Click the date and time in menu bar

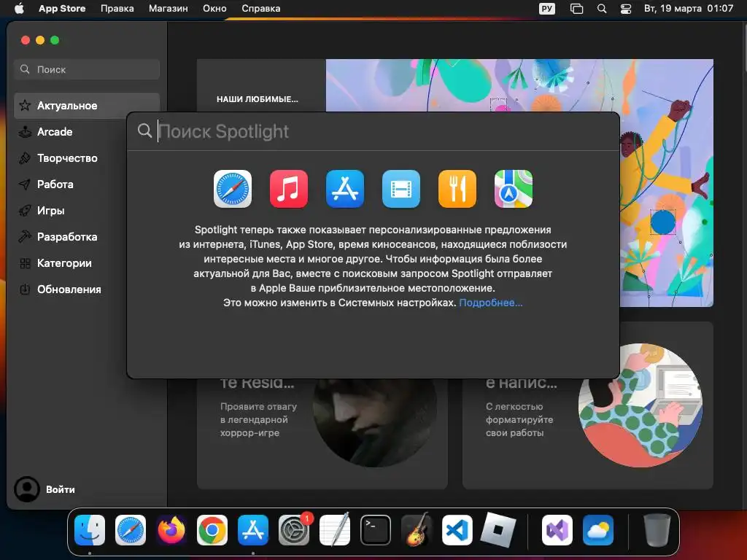click(689, 9)
